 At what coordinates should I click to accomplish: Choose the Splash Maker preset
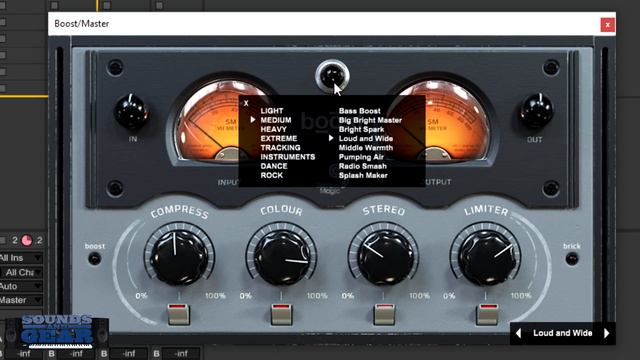[x=363, y=176]
